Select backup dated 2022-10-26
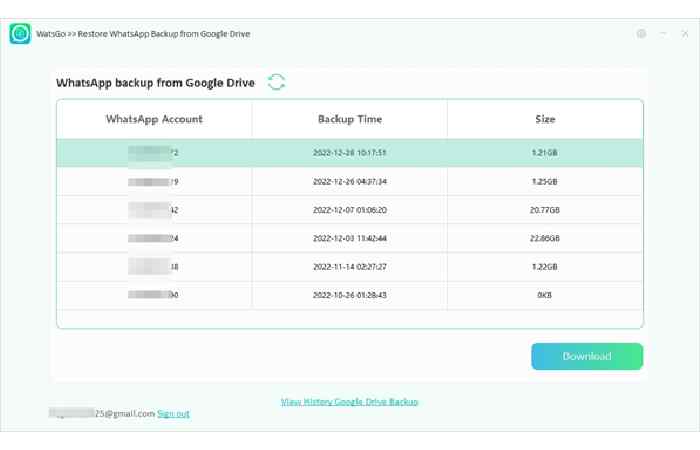The image size is (700, 450). [350, 295]
